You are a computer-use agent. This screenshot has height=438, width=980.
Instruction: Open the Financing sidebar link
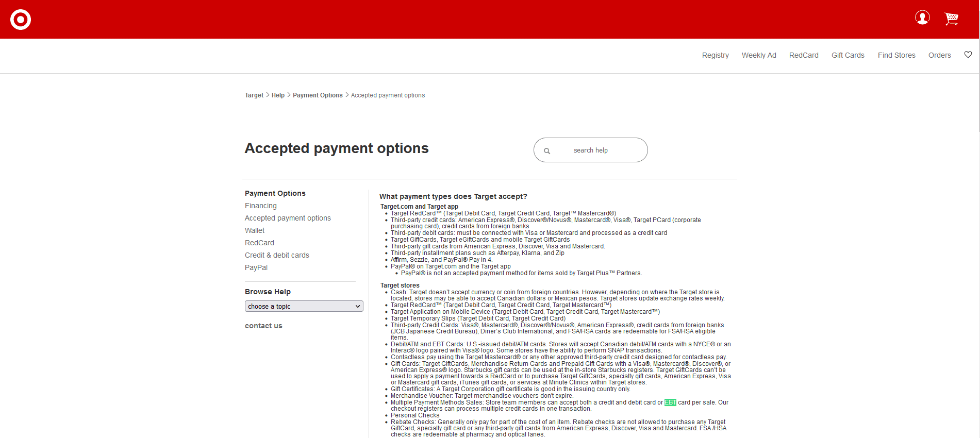click(x=261, y=206)
